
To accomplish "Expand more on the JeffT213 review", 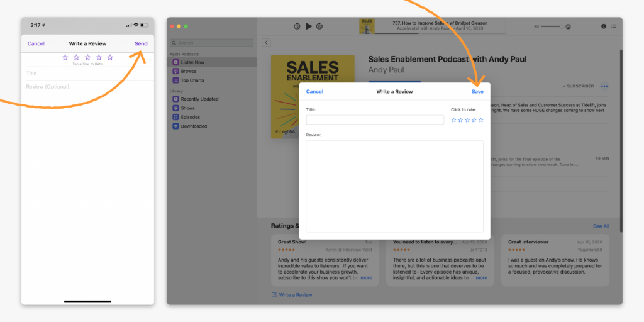I will (481, 277).
